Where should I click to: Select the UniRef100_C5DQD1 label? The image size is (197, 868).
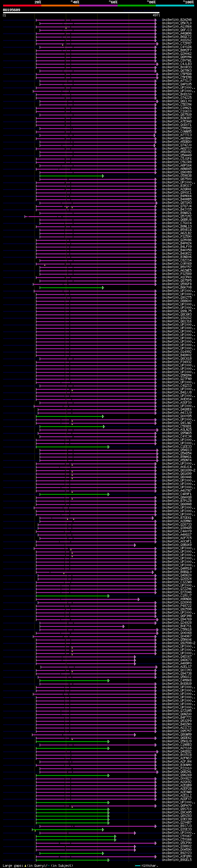coord(176,426)
